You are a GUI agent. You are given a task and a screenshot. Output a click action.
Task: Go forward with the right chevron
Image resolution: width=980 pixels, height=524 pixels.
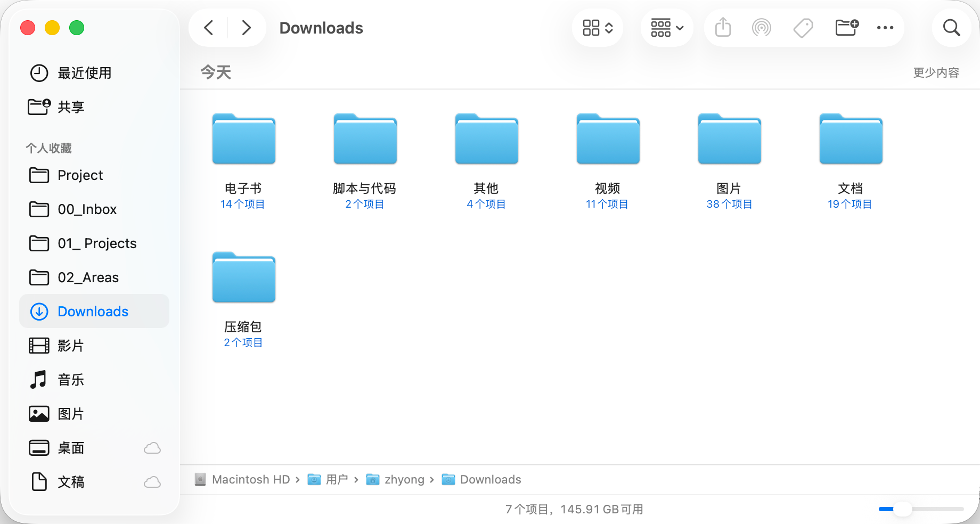(x=246, y=28)
